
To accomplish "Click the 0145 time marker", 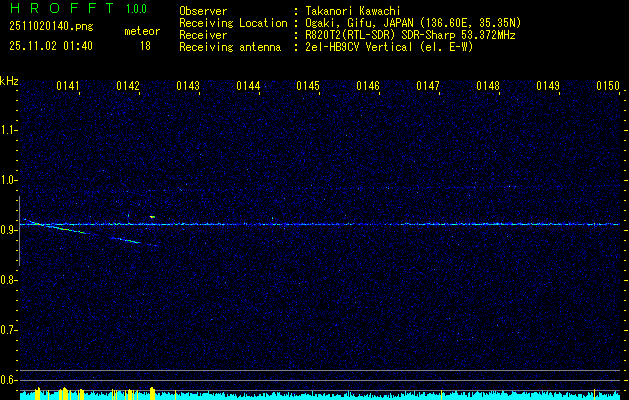I will [308, 87].
